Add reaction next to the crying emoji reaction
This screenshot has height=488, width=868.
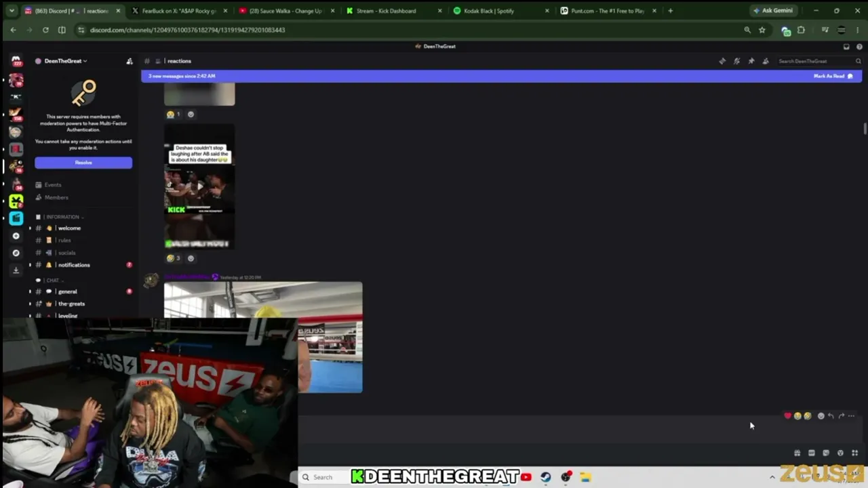click(x=191, y=115)
